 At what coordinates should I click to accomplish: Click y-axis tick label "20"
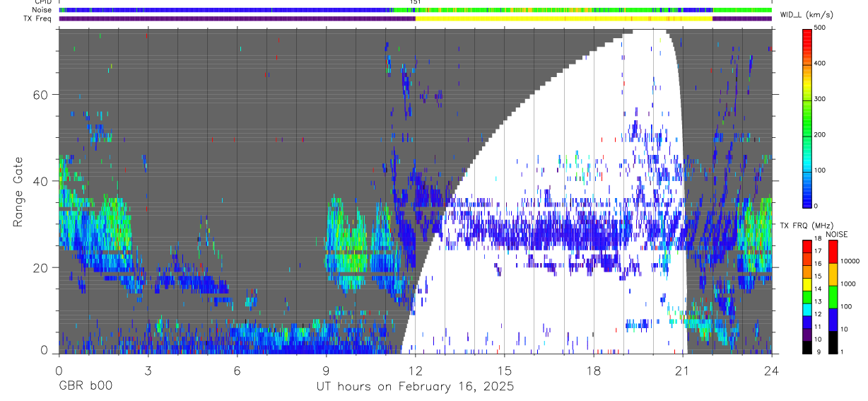coord(42,267)
